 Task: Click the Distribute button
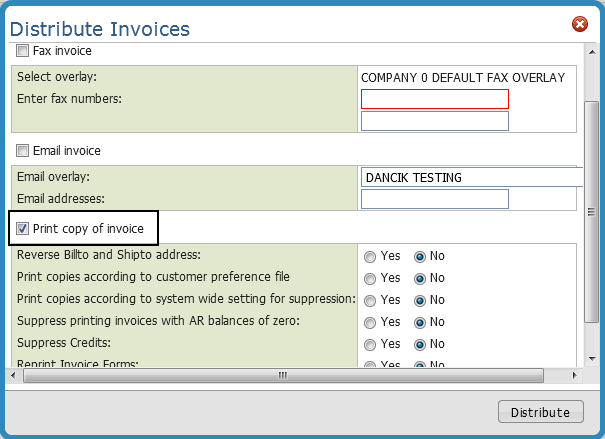pyautogui.click(x=540, y=412)
